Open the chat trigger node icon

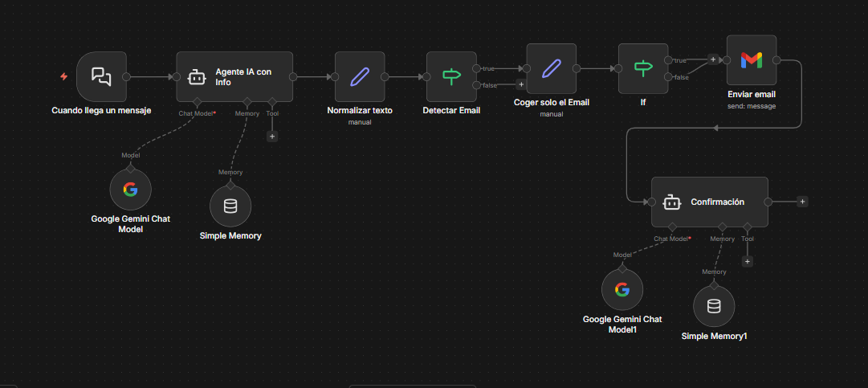(x=101, y=76)
